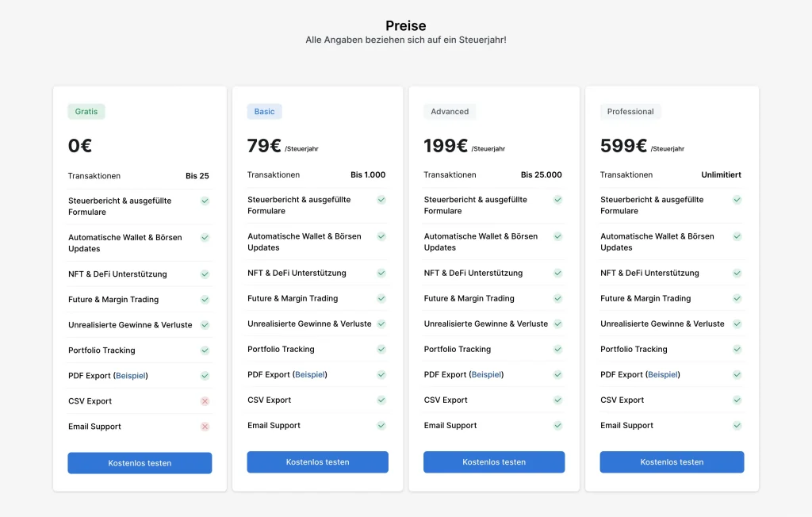The width and height of the screenshot is (812, 517).
Task: Click Kostenlos testen in the Gratis plan
Action: click(140, 463)
